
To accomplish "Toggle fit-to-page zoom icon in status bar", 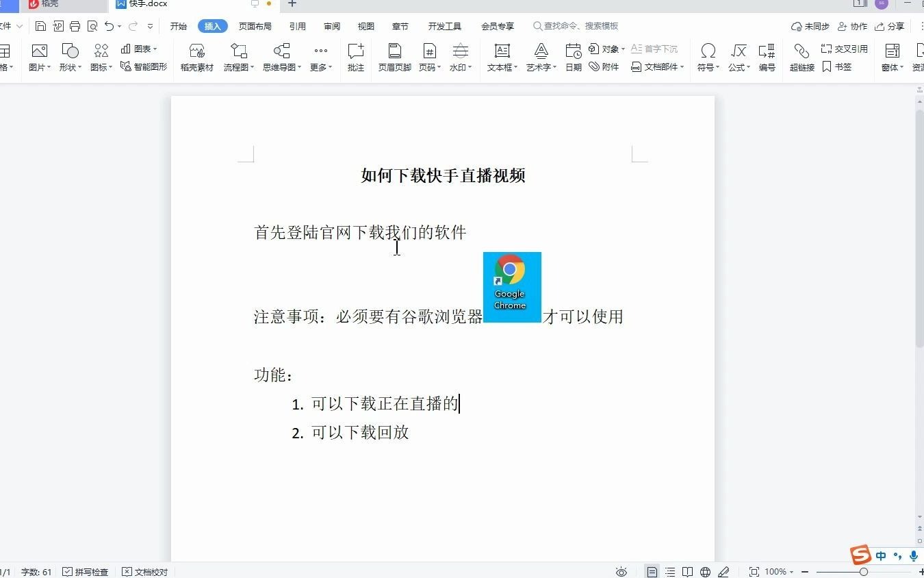I will pyautogui.click(x=754, y=572).
